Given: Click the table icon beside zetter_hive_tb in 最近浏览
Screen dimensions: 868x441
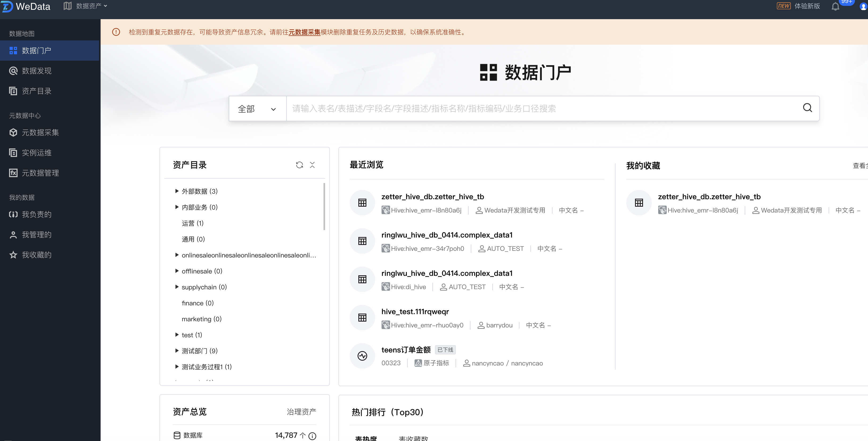Looking at the screenshot, I should pos(362,203).
